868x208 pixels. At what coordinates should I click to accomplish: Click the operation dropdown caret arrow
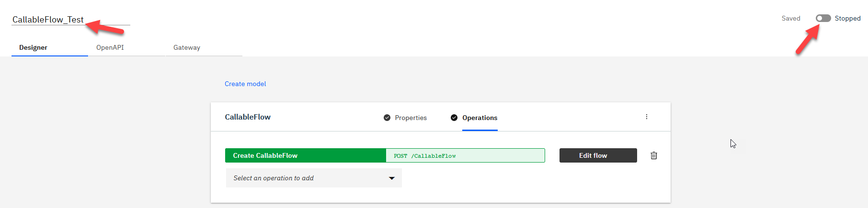tap(392, 178)
